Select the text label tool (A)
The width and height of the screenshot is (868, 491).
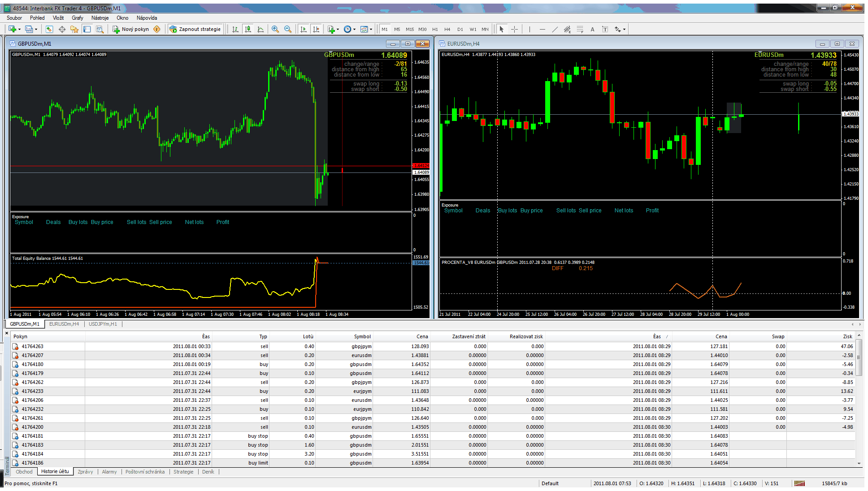pyautogui.click(x=592, y=29)
